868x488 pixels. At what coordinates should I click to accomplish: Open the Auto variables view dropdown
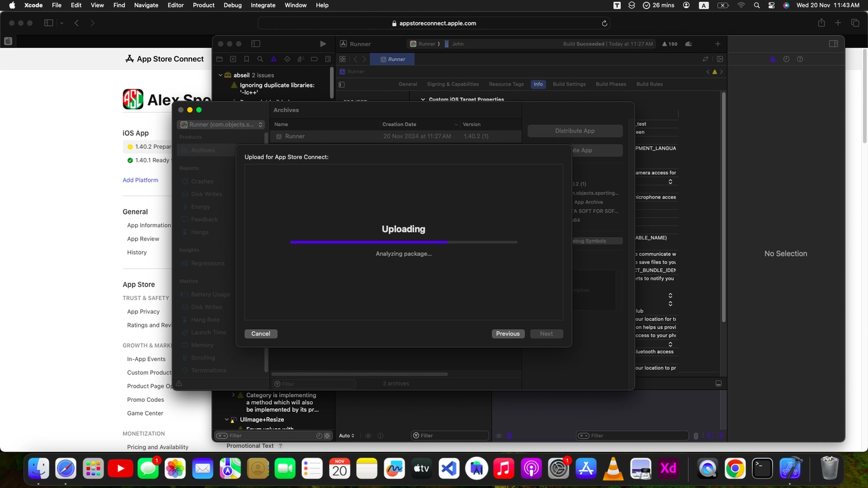pos(347,436)
